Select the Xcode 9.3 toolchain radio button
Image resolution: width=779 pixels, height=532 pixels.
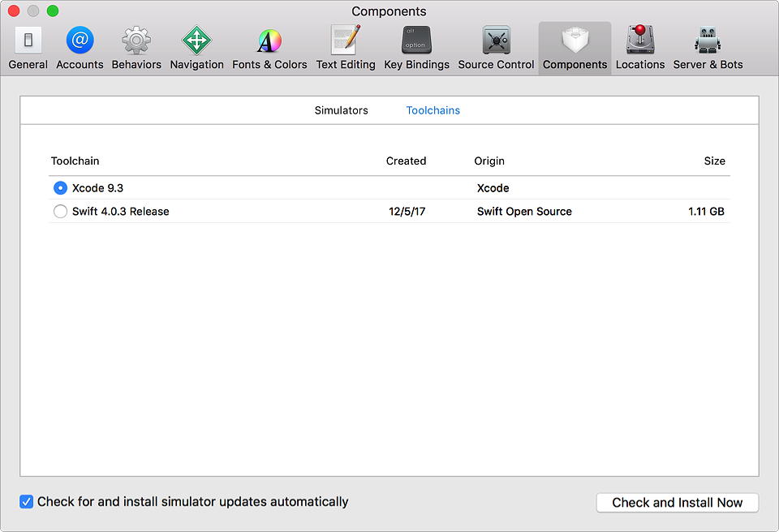pos(60,188)
